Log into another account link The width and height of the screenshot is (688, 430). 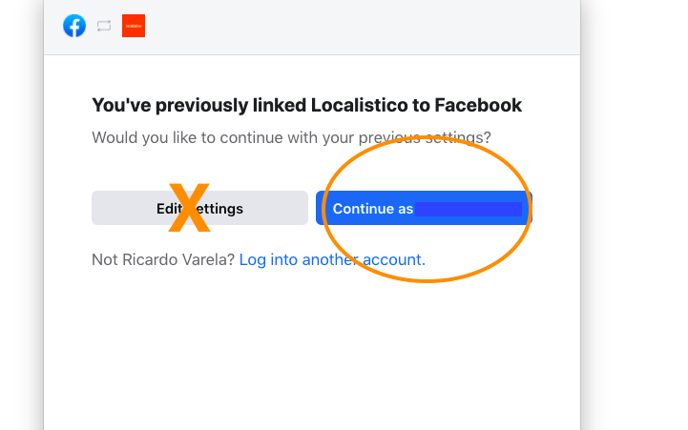[332, 260]
